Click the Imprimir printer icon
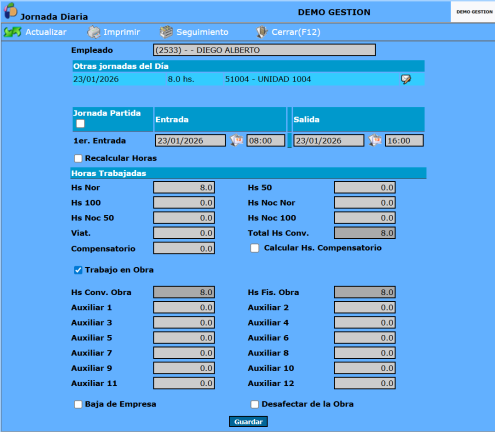 [x=94, y=32]
